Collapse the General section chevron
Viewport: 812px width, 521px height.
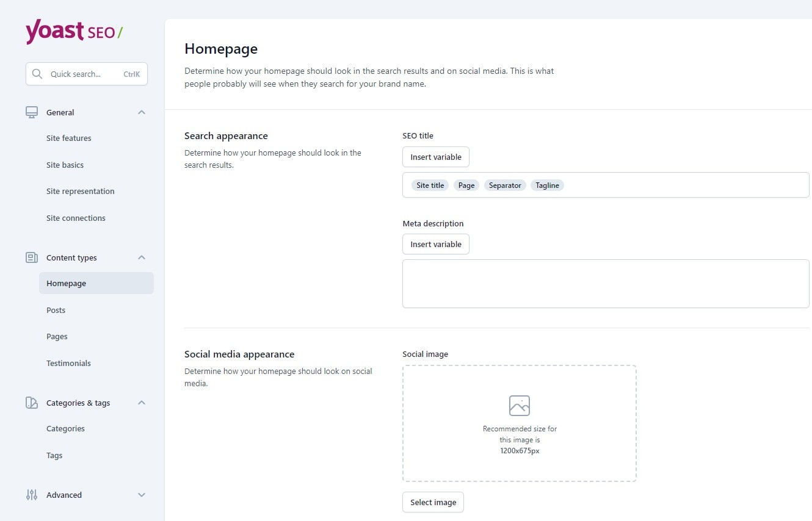click(x=142, y=112)
